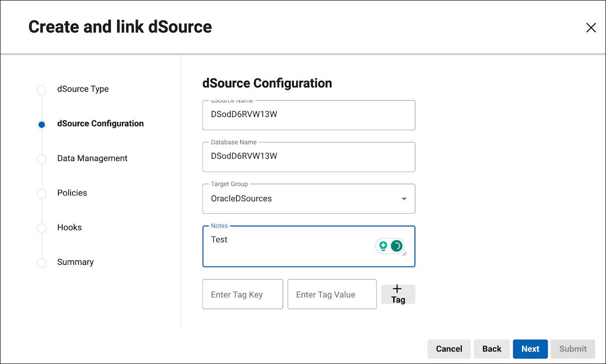Open the Hooks step in wizard

click(69, 227)
